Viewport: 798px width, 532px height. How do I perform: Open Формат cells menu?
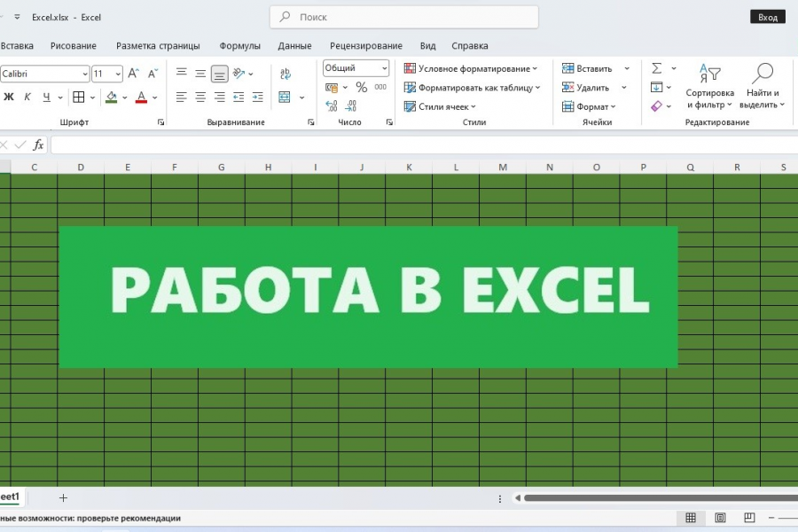589,106
